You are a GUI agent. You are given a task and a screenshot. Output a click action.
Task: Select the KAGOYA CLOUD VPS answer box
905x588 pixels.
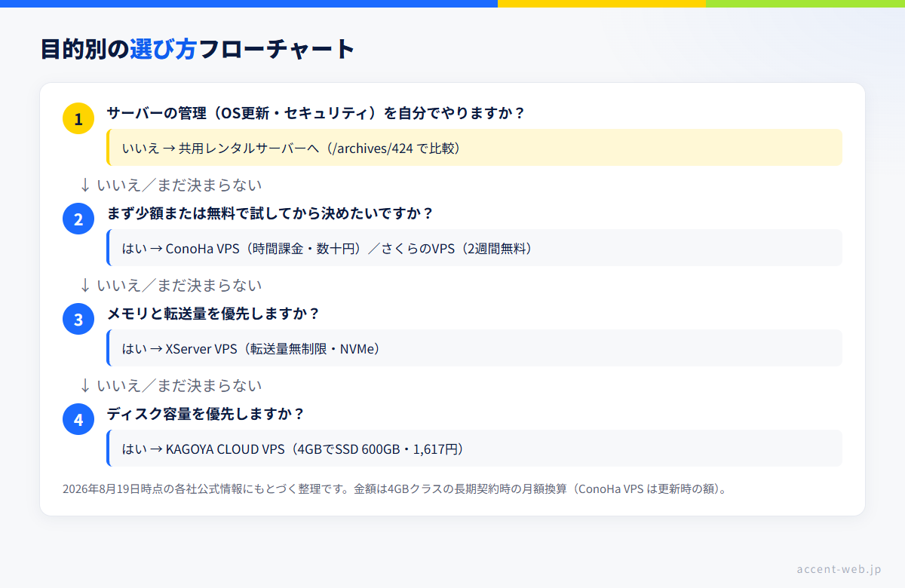(x=474, y=449)
